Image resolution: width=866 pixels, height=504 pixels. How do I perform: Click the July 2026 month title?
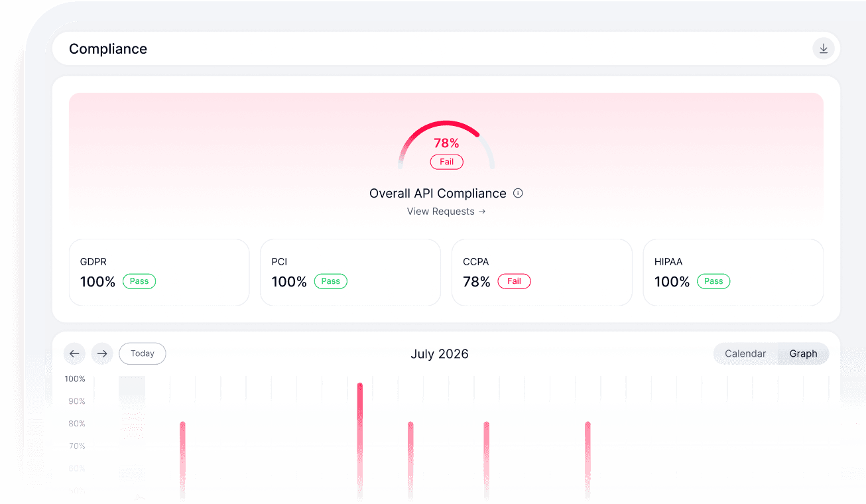pyautogui.click(x=440, y=353)
